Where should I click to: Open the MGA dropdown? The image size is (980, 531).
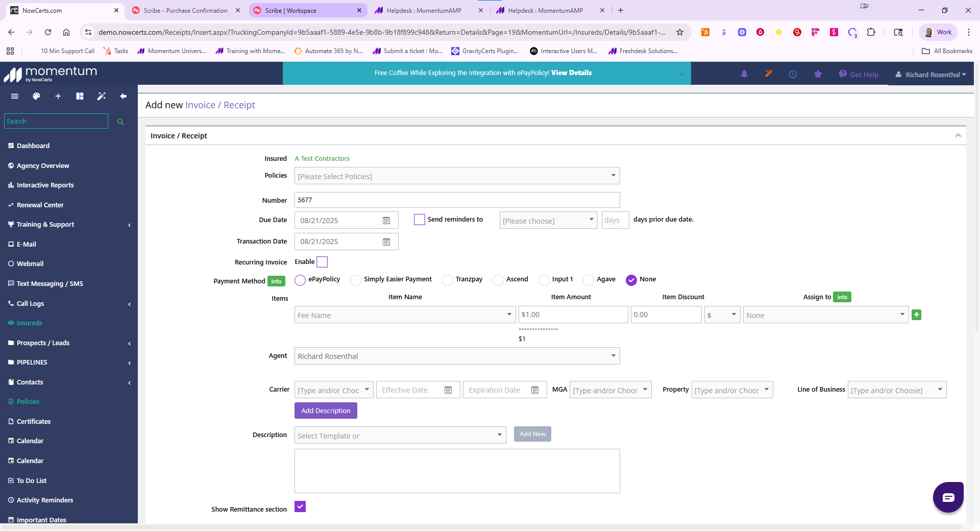(610, 390)
